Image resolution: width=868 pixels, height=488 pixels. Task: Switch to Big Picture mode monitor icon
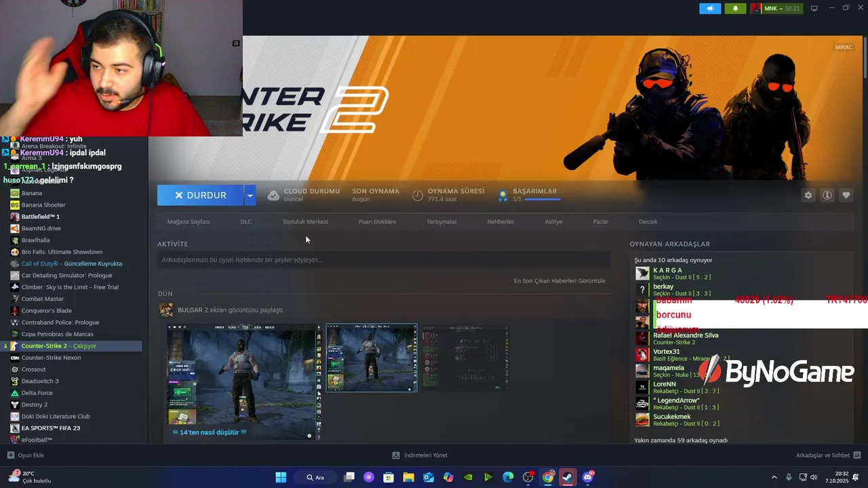tap(814, 8)
